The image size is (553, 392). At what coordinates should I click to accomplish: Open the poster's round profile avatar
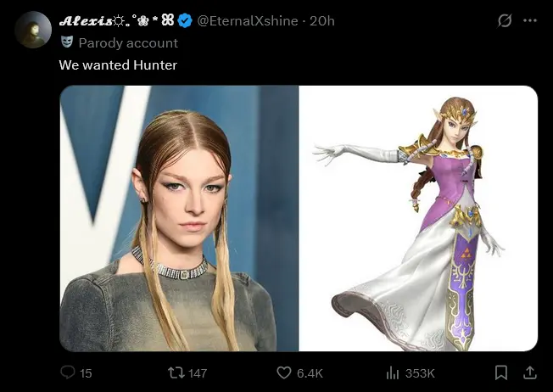pyautogui.click(x=32, y=29)
